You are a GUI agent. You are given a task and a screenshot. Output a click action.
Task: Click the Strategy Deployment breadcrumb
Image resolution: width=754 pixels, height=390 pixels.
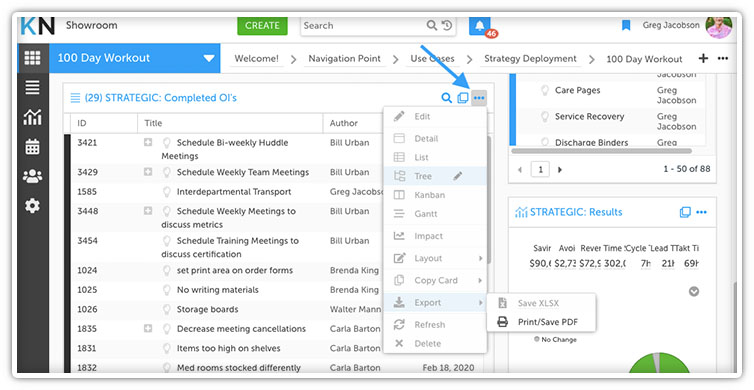[x=530, y=59]
